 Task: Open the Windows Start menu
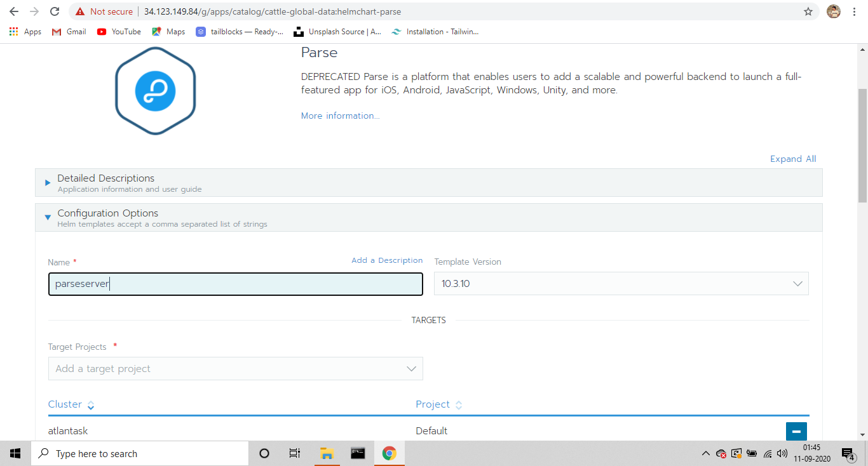(x=15, y=453)
